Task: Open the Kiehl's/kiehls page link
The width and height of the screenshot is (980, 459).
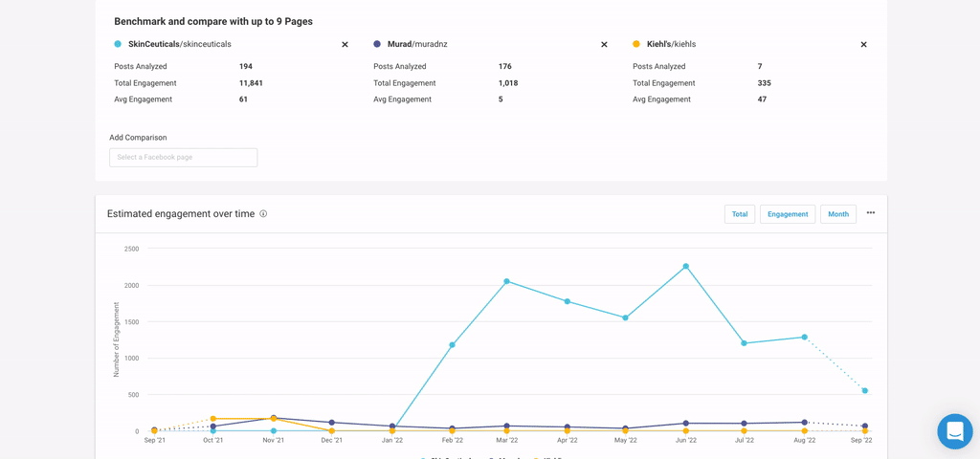Action: (671, 44)
